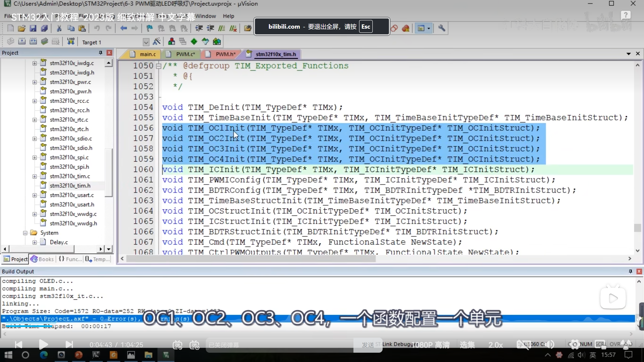Switch to the main.c tab
The width and height of the screenshot is (644, 362).
click(148, 54)
